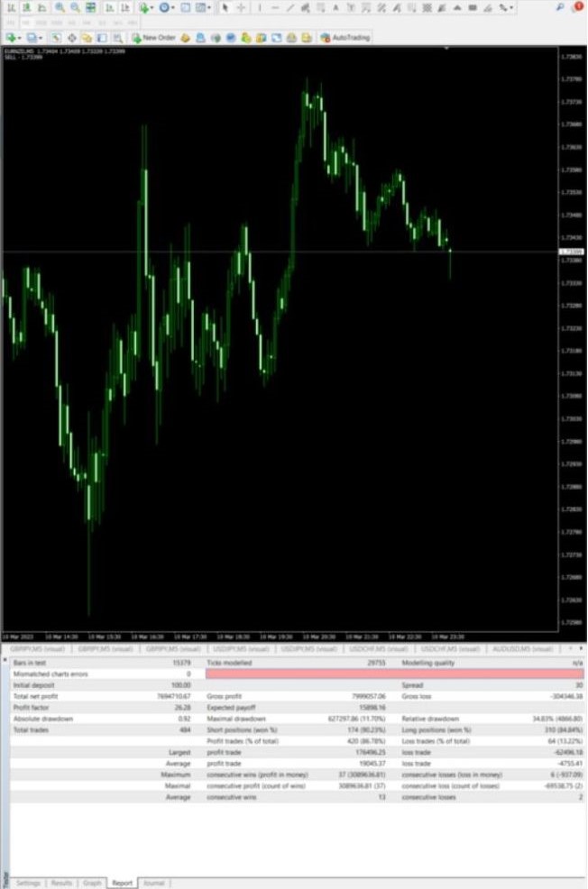Select the crosshair cursor tool
This screenshot has width=588, height=889.
coord(241,7)
